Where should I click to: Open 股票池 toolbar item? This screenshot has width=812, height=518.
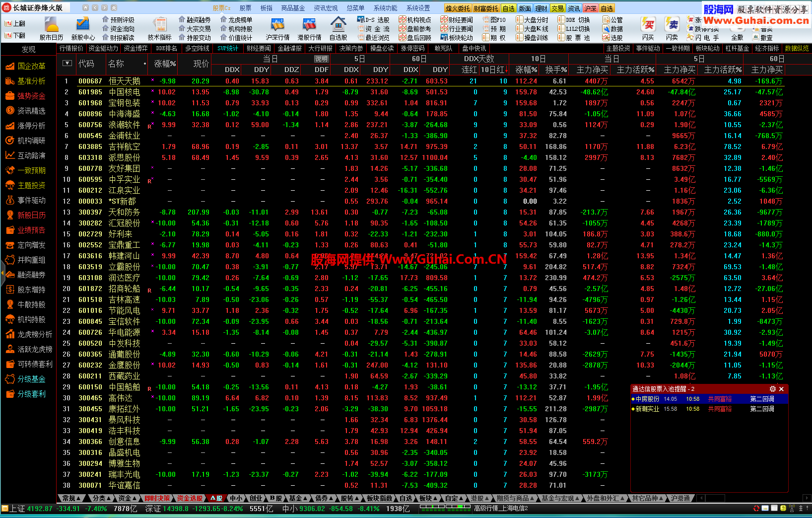574,38
